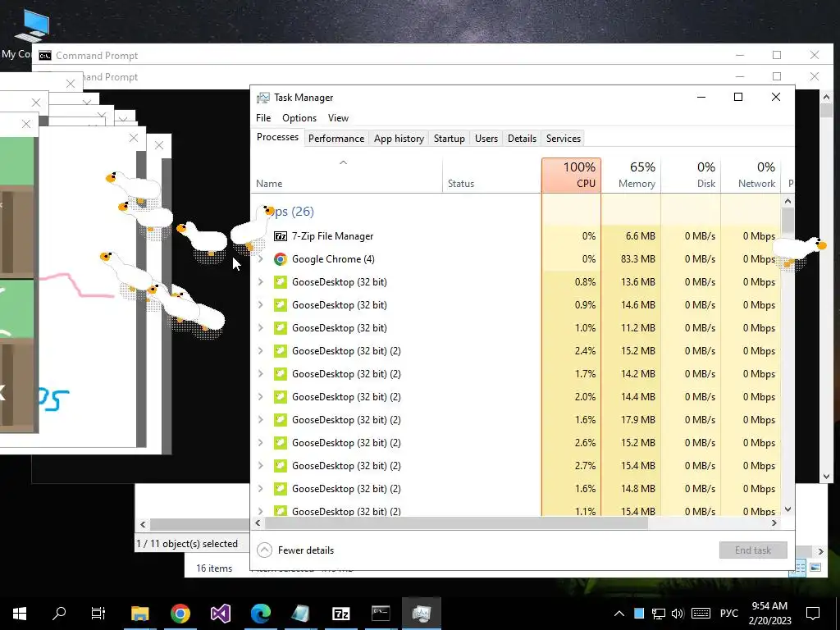
Task: Sort processes by CPU column
Action: (x=571, y=176)
